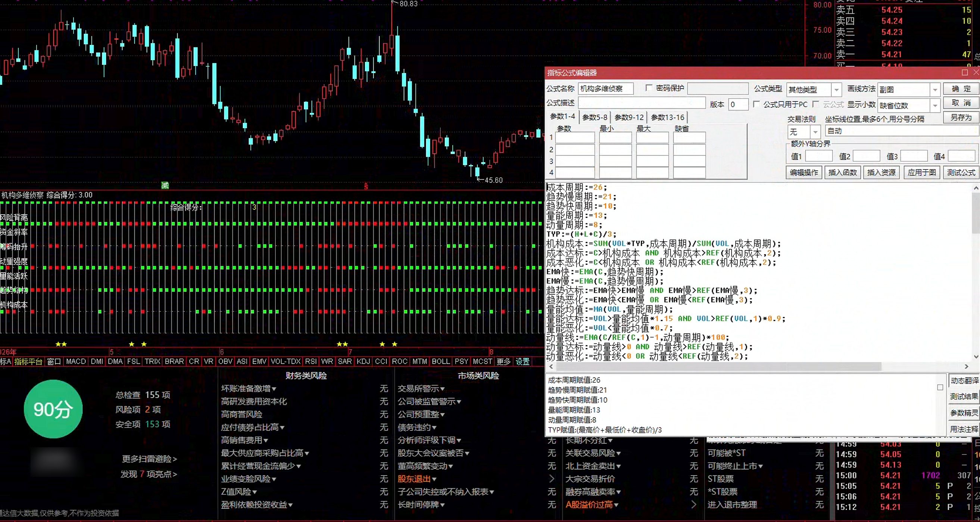980x522 pixels.
Task: Open the 发现 7 项亮点 link
Action: coord(149,474)
